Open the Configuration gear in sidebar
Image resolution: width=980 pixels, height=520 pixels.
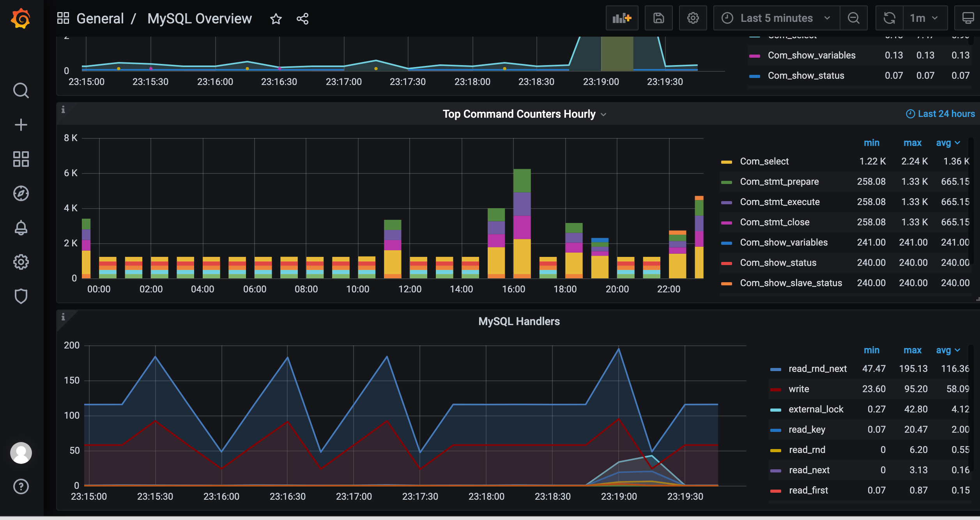(x=21, y=262)
